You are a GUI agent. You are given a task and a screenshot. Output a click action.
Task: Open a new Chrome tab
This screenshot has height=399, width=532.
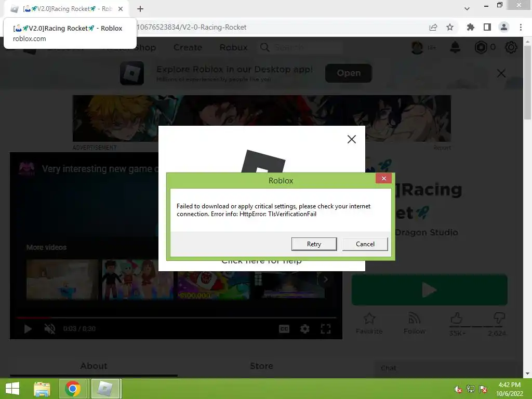pos(140,9)
